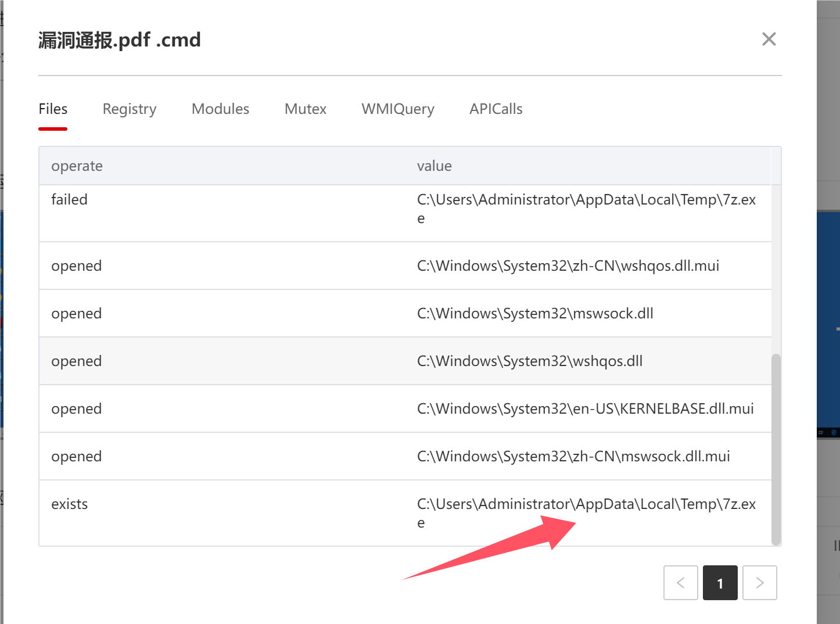Go to next page arrow
Screen dimensions: 840x624
[760, 583]
